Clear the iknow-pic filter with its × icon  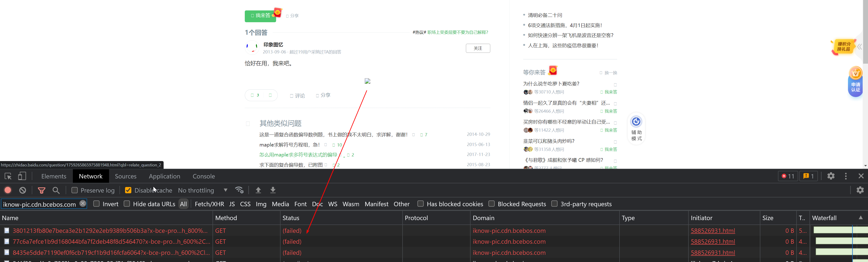[83, 203]
